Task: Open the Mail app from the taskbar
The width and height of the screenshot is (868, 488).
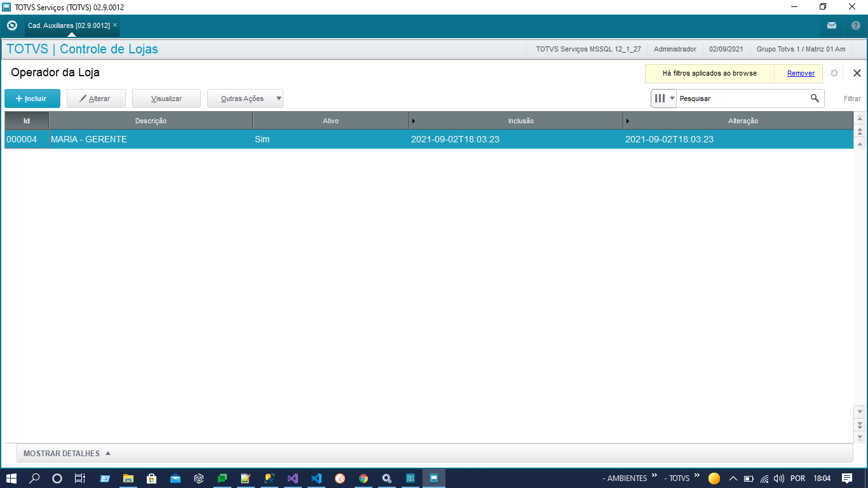Action: click(x=175, y=478)
